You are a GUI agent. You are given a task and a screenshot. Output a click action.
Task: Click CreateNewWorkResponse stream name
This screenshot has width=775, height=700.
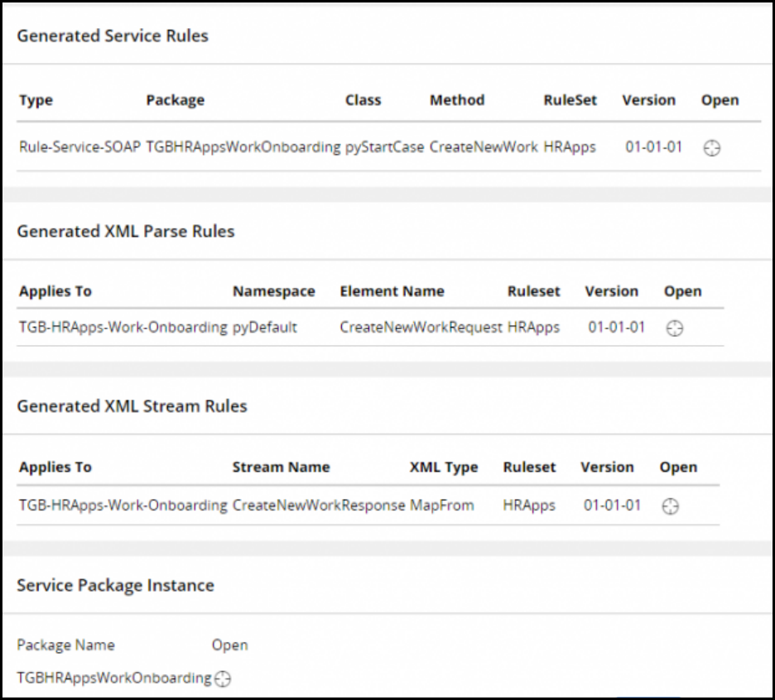[318, 505]
